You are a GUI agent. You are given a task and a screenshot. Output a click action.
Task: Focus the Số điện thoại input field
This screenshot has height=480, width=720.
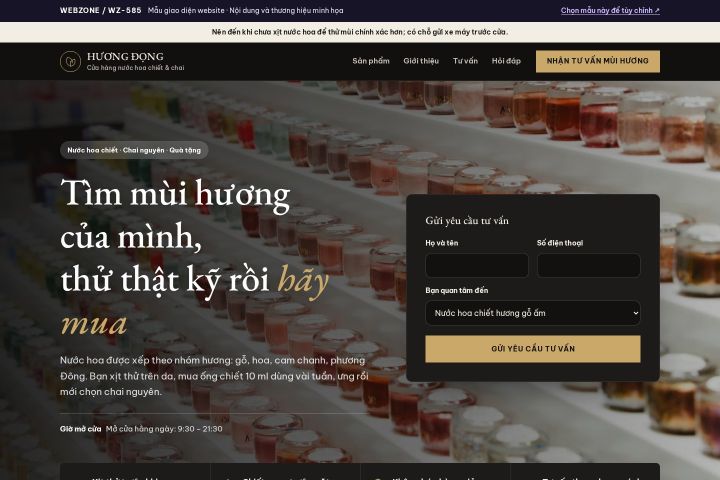tap(588, 265)
